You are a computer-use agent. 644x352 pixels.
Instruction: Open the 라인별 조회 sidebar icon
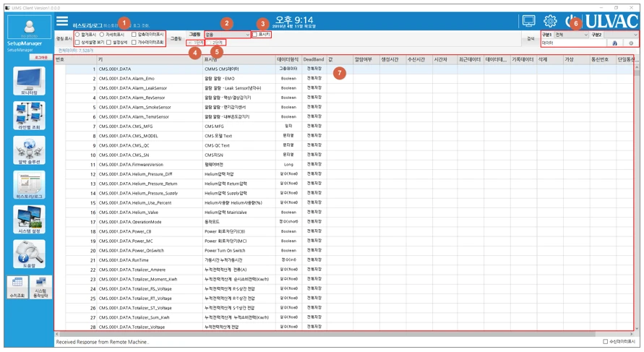pyautogui.click(x=29, y=116)
